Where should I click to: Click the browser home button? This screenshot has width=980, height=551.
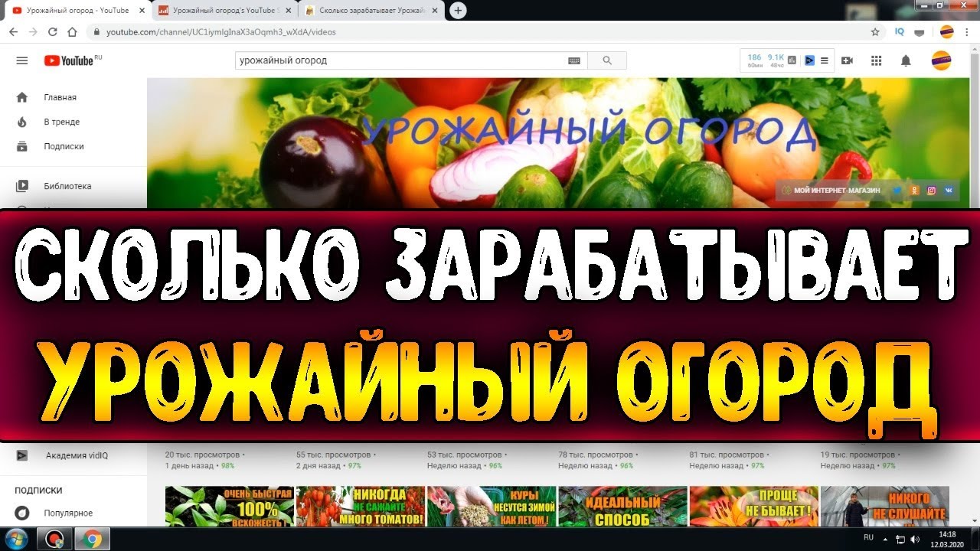click(72, 32)
